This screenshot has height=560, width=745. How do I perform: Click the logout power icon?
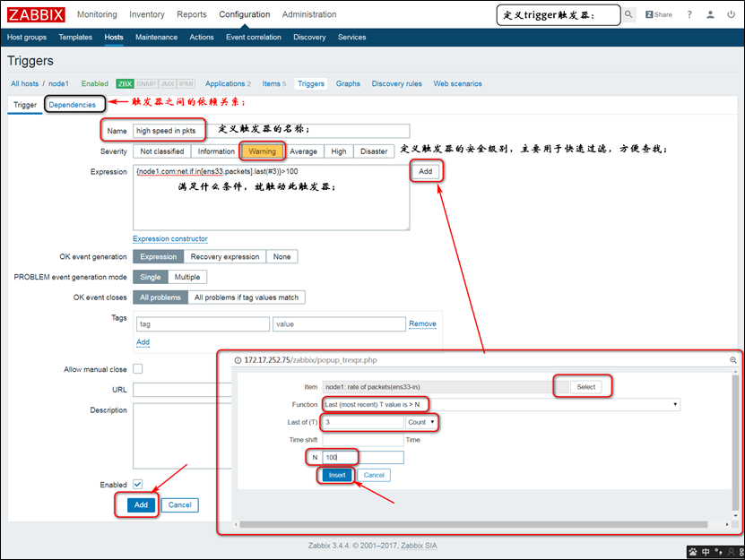[x=731, y=14]
